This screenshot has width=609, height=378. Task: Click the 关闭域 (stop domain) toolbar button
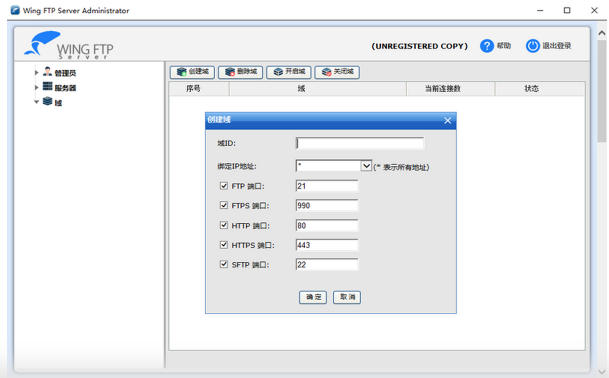[337, 72]
